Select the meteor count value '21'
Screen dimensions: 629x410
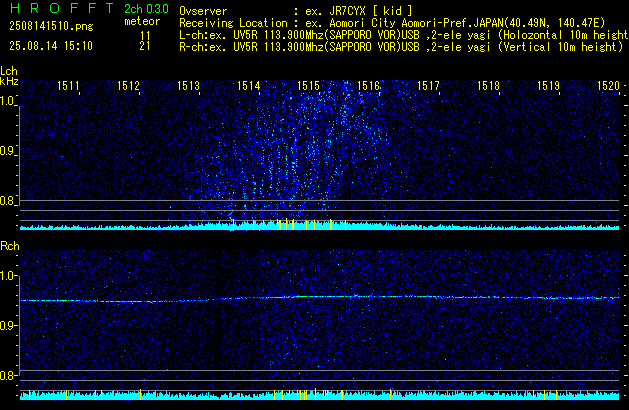coord(145,46)
